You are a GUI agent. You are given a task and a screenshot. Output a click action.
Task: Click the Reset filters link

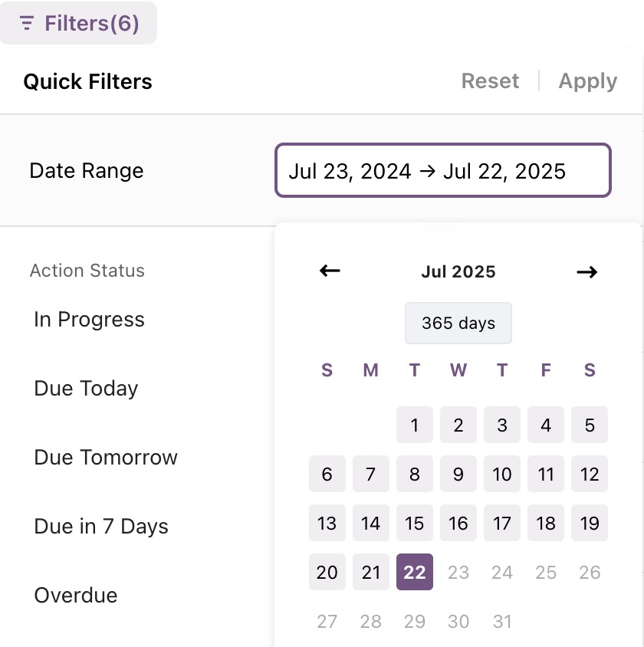(490, 81)
